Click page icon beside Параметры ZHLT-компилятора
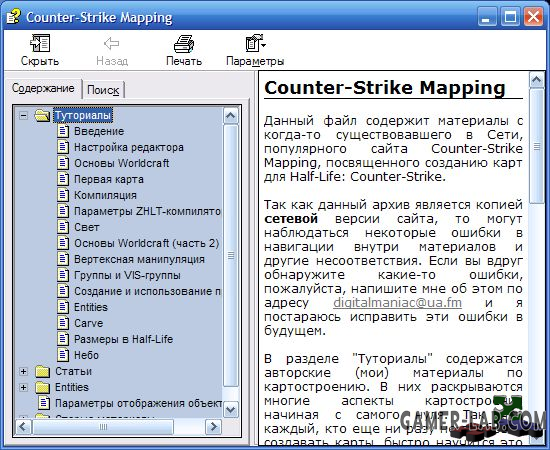This screenshot has height=450, width=550. click(x=63, y=211)
